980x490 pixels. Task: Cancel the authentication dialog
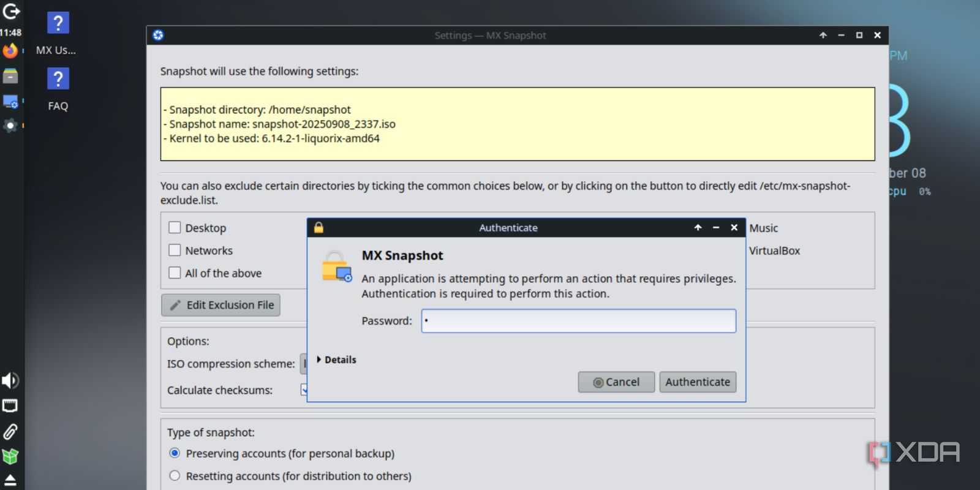coord(616,382)
